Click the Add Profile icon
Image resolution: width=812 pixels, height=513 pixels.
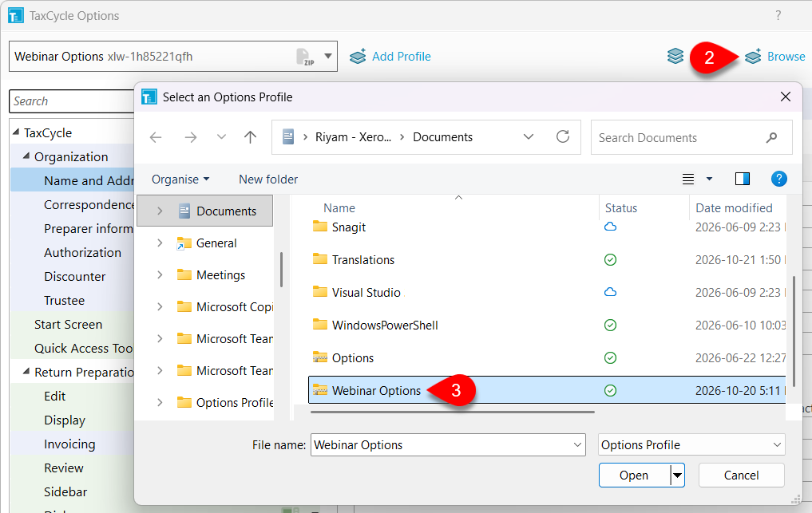(x=358, y=56)
